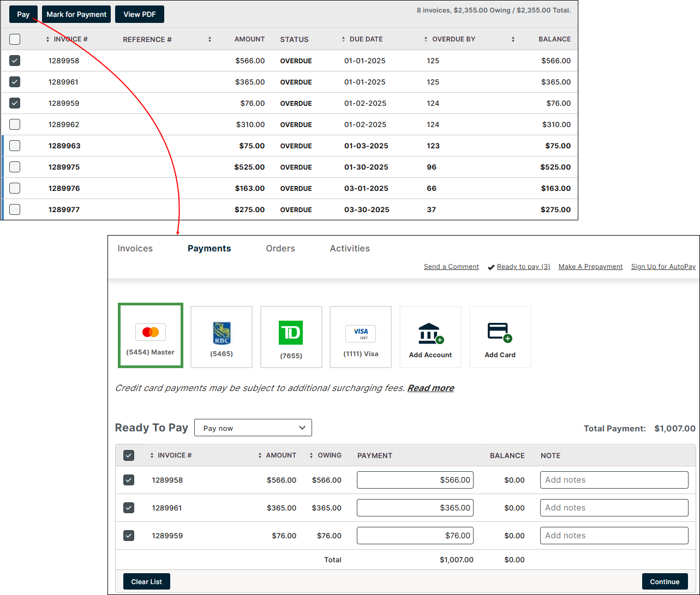The width and height of the screenshot is (700, 595).
Task: Uncheck invoice 1289961 in the invoices table
Action: [15, 82]
